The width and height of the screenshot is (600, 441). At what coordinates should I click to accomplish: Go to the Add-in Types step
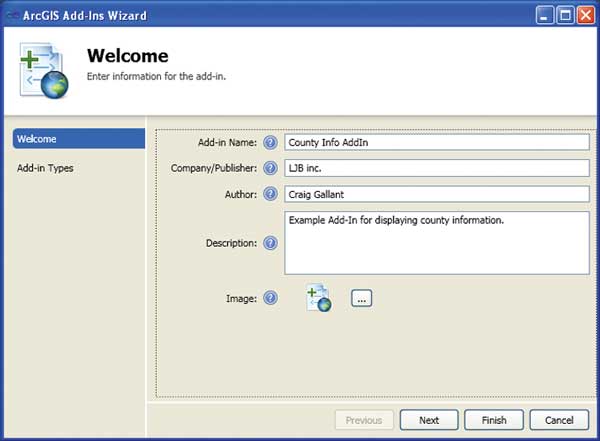pyautogui.click(x=45, y=168)
